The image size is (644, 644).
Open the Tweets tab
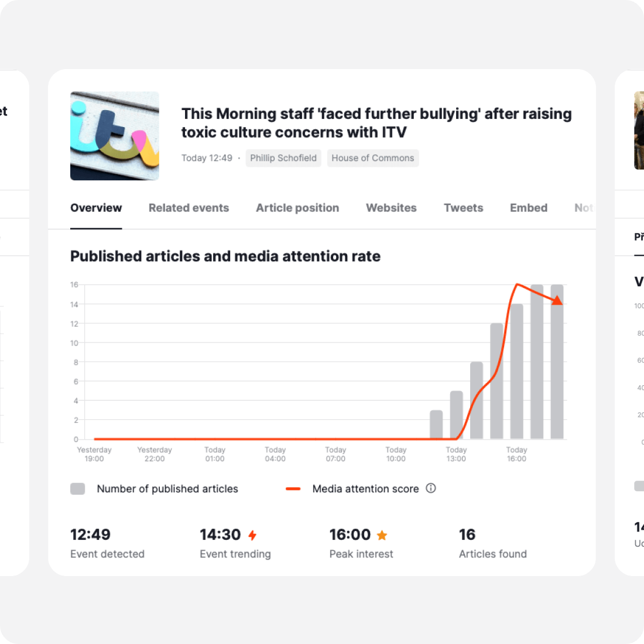(x=463, y=208)
